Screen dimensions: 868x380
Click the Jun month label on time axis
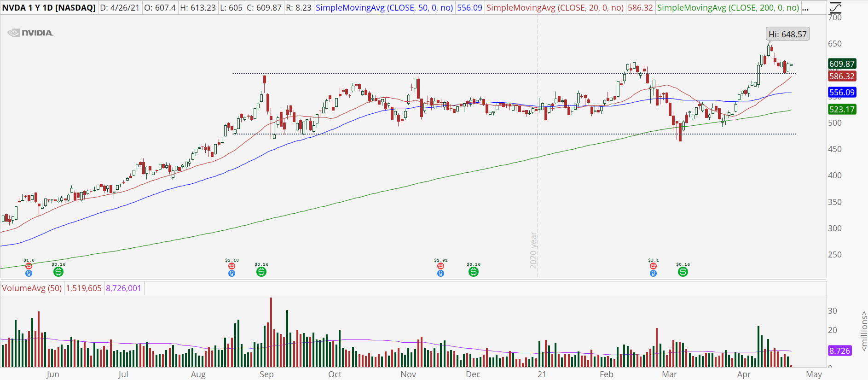[53, 374]
